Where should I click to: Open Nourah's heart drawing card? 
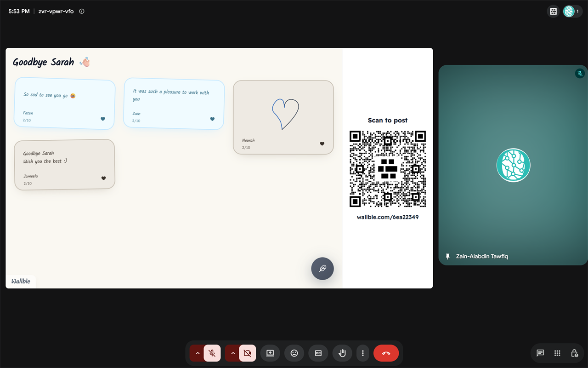pos(283,117)
